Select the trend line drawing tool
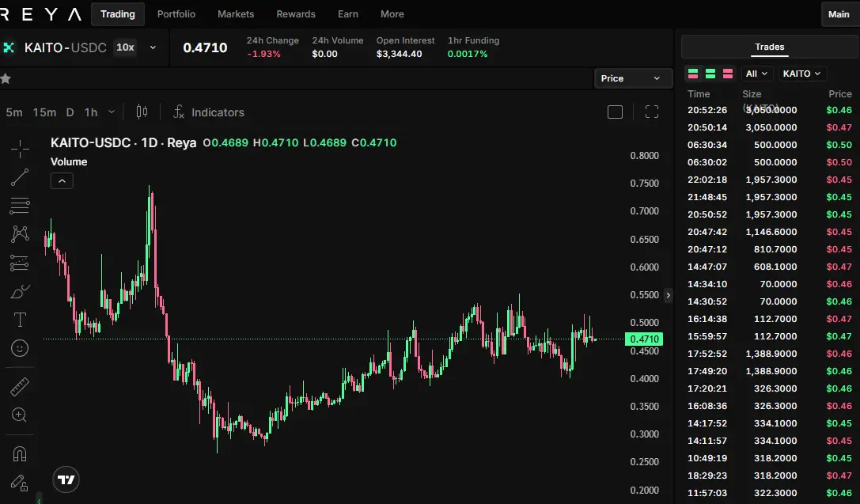This screenshot has height=504, width=860. coord(20,177)
